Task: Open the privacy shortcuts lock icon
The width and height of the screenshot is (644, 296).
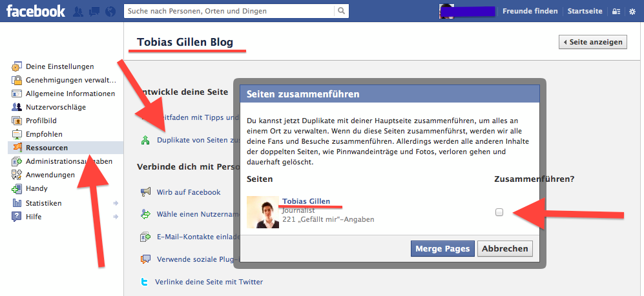Action: [616, 12]
